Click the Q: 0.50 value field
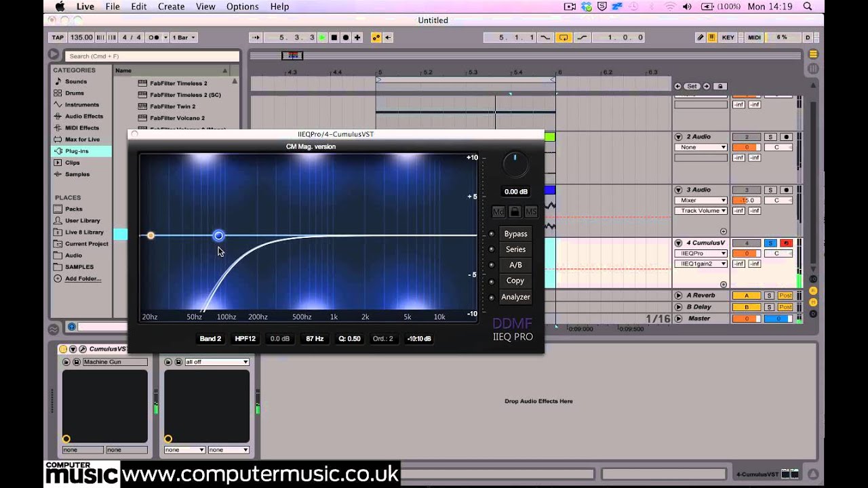868x488 pixels. point(349,338)
